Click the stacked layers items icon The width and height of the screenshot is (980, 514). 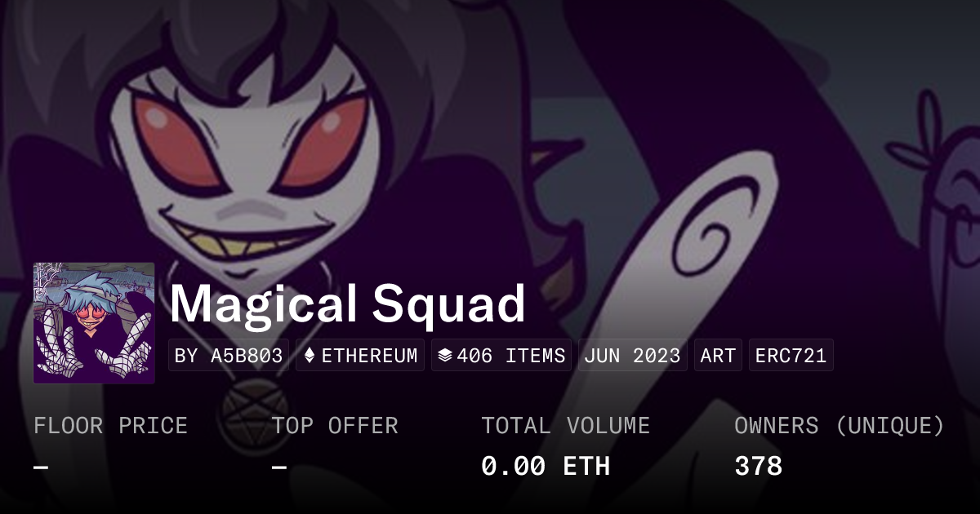(x=445, y=356)
